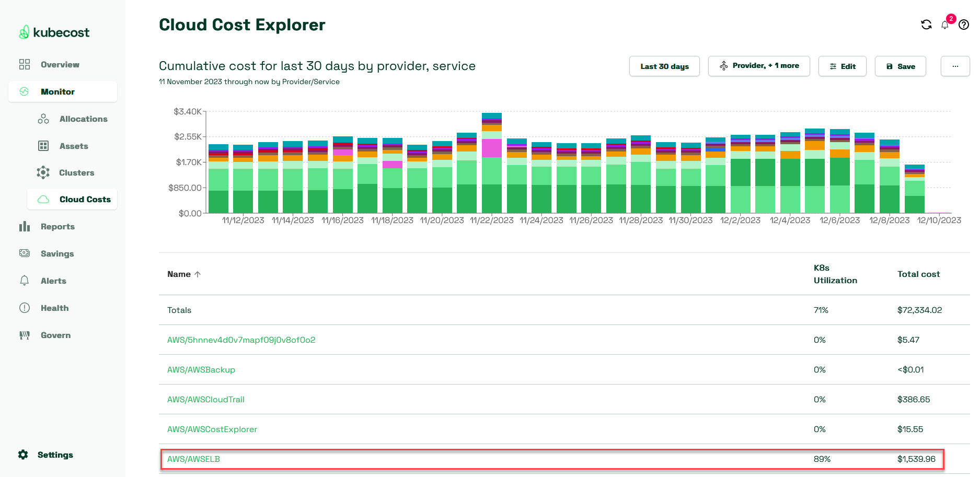Open Assets section
The width and height of the screenshot is (980, 477).
[74, 146]
